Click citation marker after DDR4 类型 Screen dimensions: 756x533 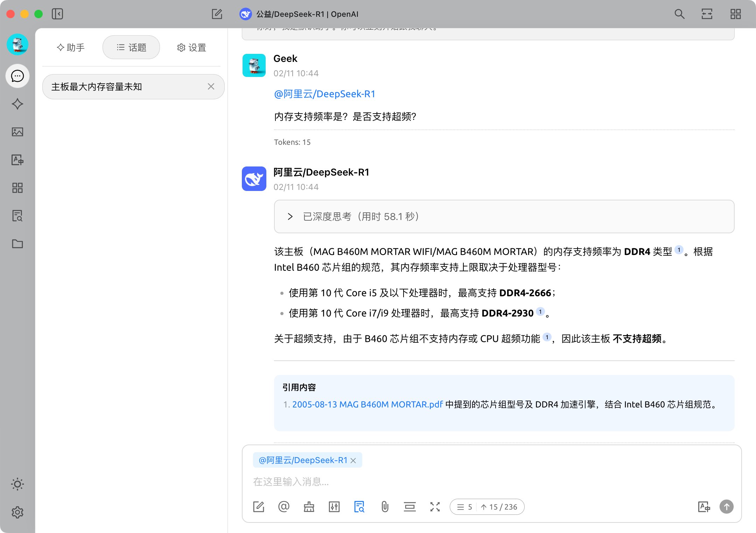[679, 250]
